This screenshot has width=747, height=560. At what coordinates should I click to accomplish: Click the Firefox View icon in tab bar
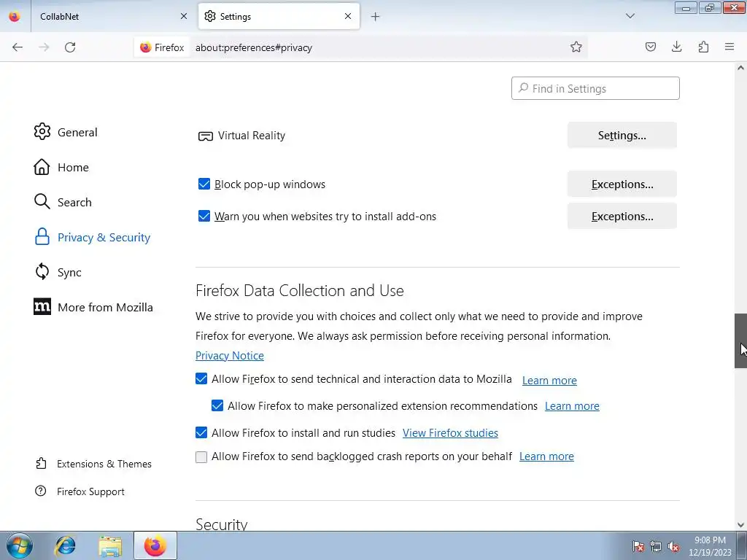[x=15, y=16]
